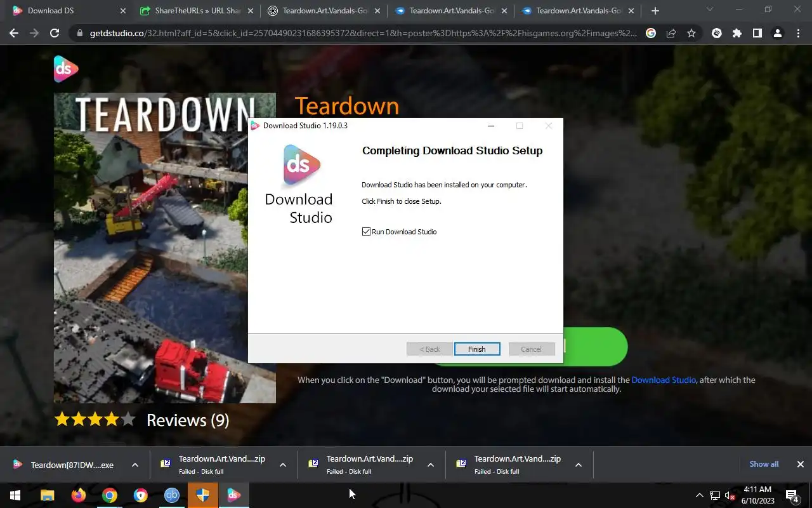Open a new browser tab
Image resolution: width=812 pixels, height=508 pixels.
pos(655,11)
